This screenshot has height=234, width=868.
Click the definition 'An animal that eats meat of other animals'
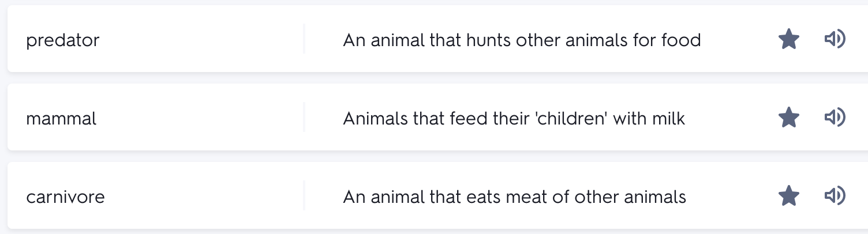(x=514, y=197)
